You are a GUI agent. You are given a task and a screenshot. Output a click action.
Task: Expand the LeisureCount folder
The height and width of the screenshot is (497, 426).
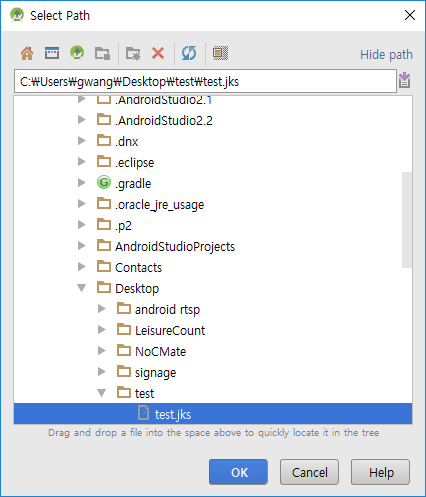point(101,330)
